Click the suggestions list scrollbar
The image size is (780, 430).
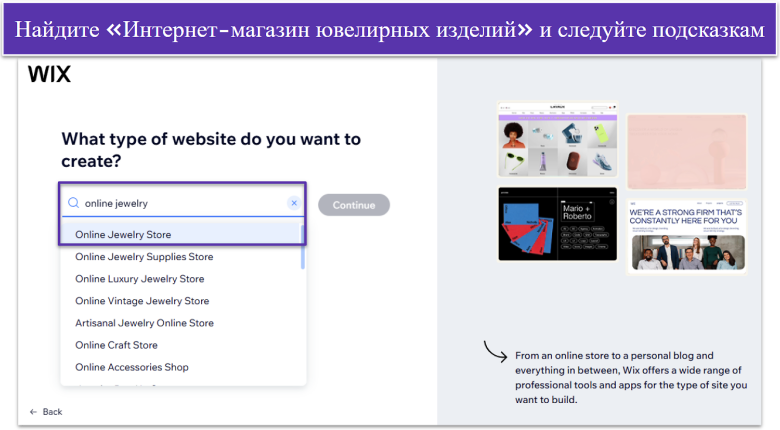[x=302, y=247]
